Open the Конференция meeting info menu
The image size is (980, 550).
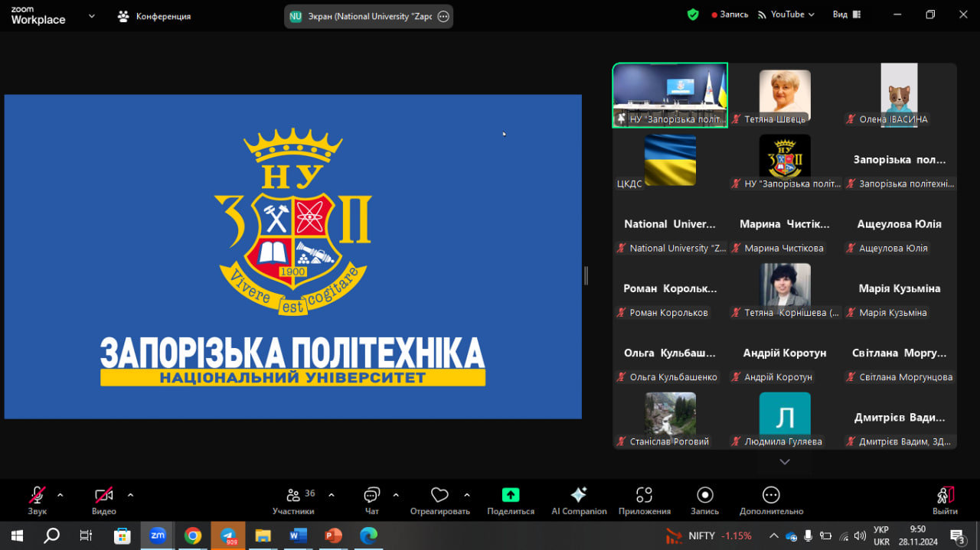[154, 16]
